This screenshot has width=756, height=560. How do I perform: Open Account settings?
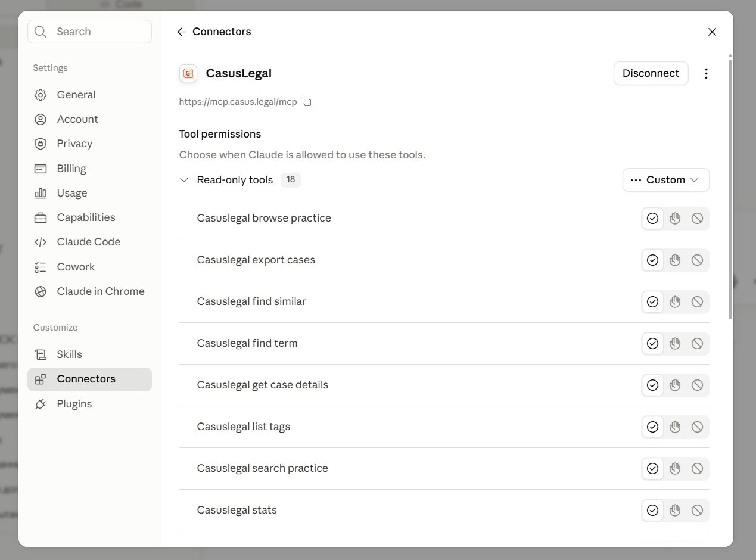tap(89, 119)
